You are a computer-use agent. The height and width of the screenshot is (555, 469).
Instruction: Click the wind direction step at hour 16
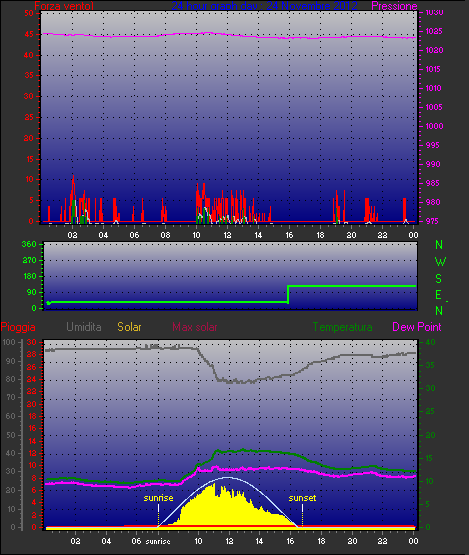(288, 294)
